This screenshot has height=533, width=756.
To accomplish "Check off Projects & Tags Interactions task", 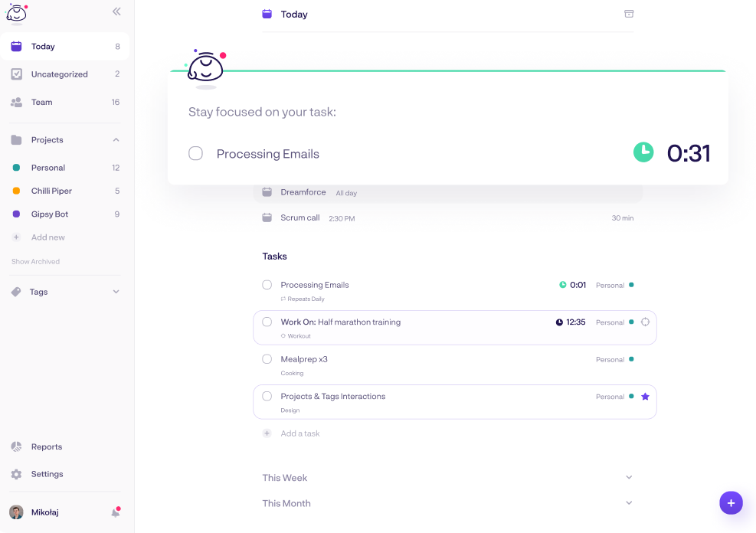I will 267,396.
